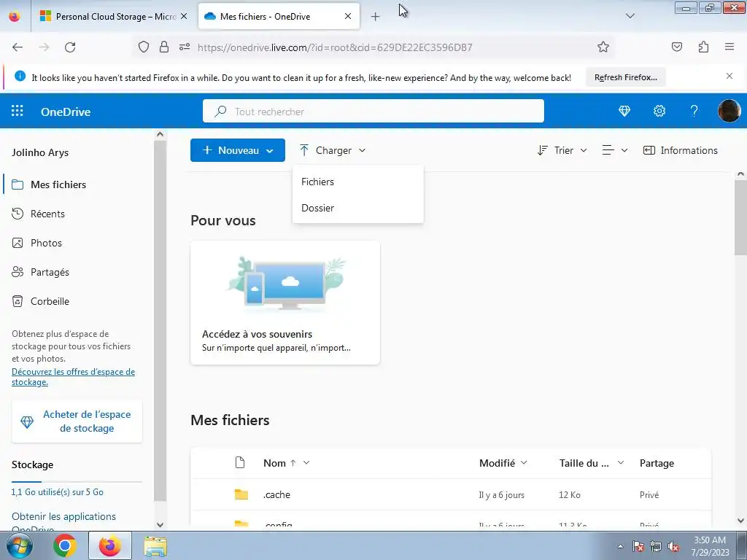Click the .cache folder icon
This screenshot has height=560, width=747.
tap(241, 494)
